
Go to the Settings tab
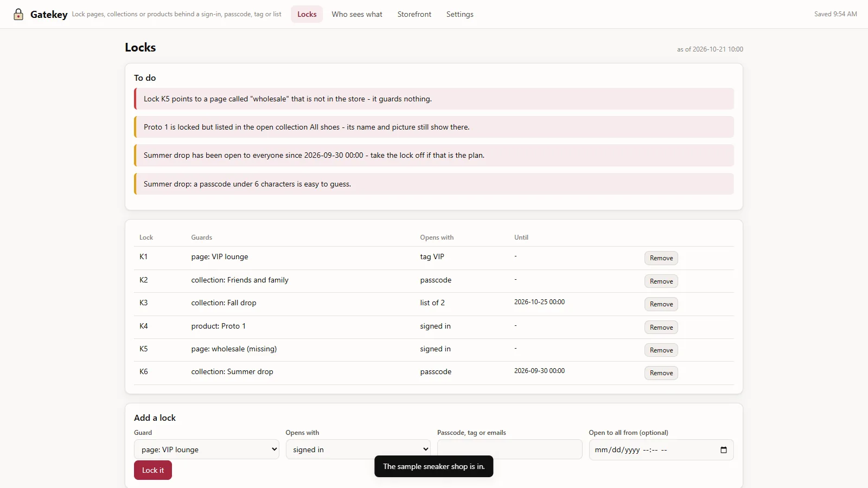coord(460,14)
